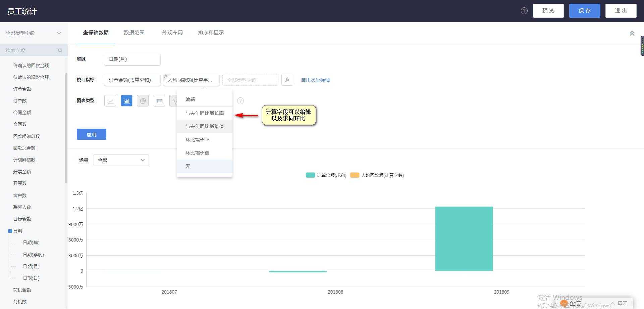This screenshot has width=644, height=309.
Task: Click the 企信 chat icon
Action: click(x=565, y=303)
